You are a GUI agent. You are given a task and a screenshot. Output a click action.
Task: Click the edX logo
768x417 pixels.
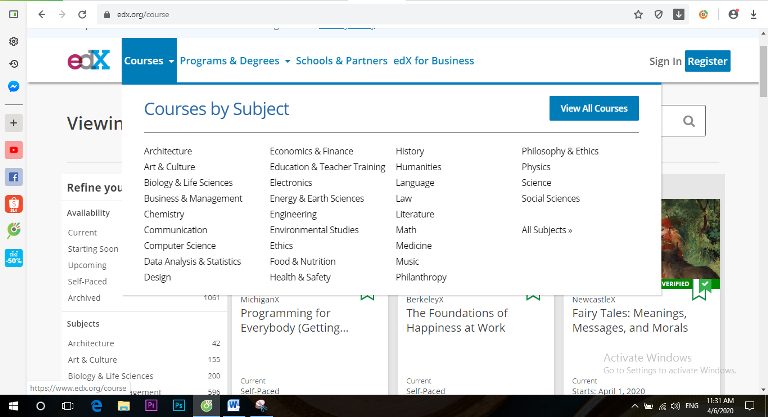pos(89,60)
